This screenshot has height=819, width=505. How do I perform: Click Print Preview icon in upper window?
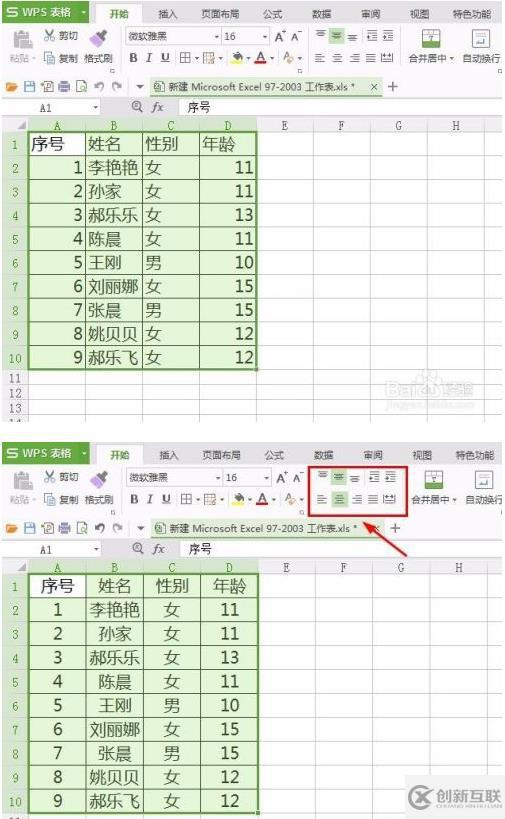click(x=81, y=87)
